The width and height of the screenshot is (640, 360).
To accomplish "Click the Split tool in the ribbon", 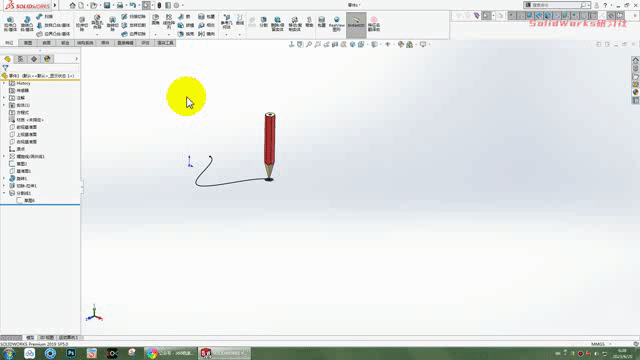I will click(264, 22).
